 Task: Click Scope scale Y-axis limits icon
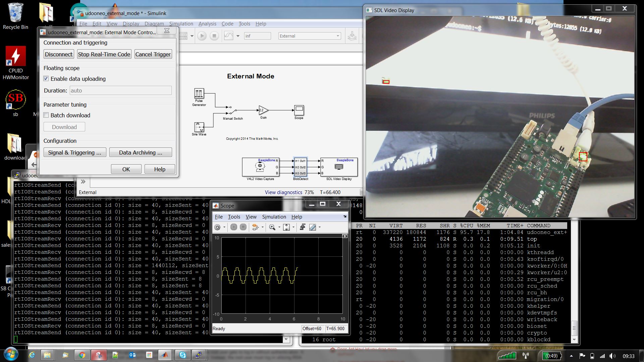(x=286, y=227)
